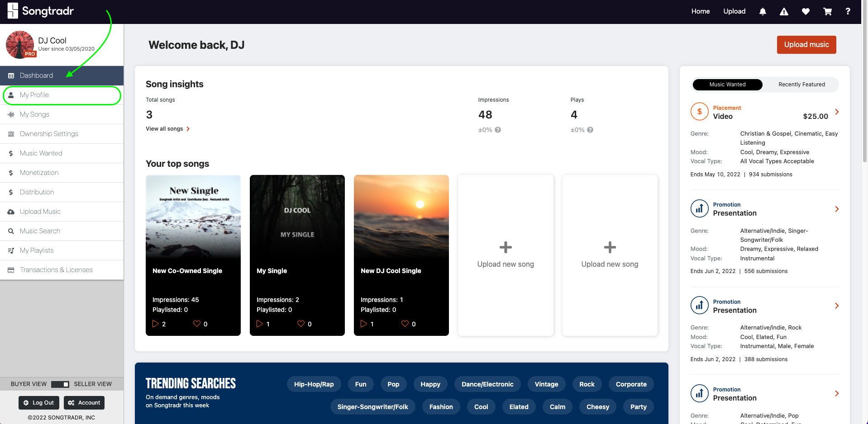Open My Single cover image
The width and height of the screenshot is (868, 424).
coord(297,217)
